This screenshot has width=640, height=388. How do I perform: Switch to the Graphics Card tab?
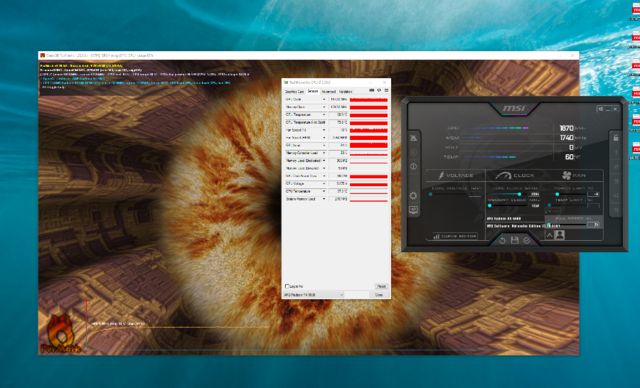[x=295, y=91]
